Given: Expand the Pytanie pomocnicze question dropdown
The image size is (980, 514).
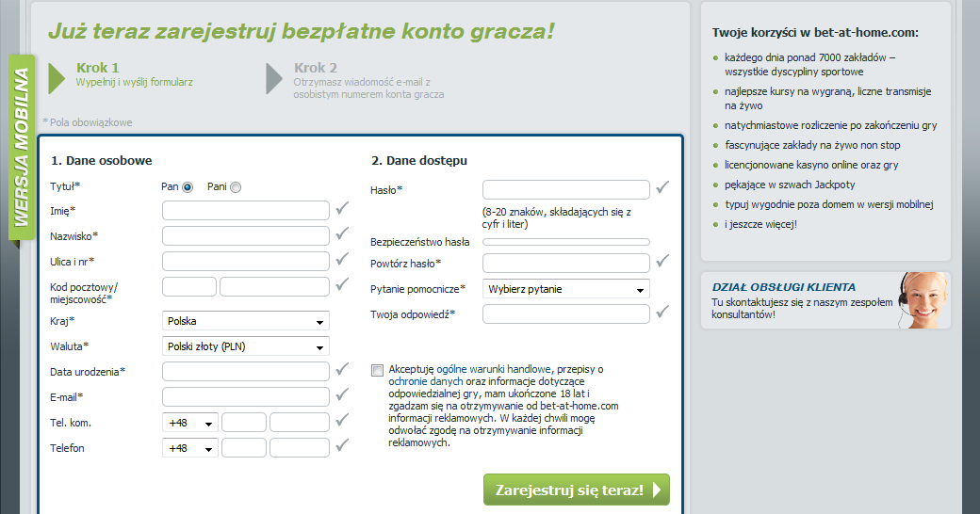Looking at the screenshot, I should 566,289.
